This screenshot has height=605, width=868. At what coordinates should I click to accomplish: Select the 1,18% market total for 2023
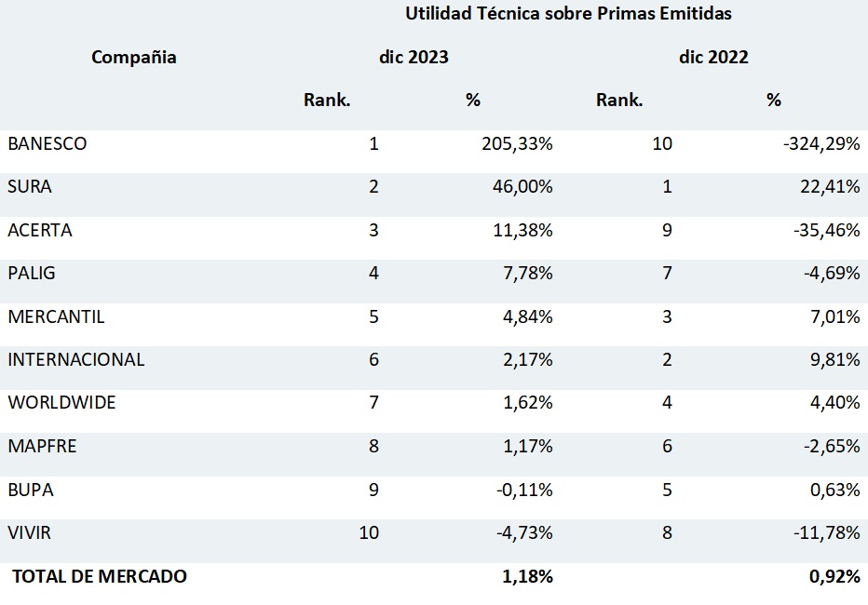tap(527, 577)
